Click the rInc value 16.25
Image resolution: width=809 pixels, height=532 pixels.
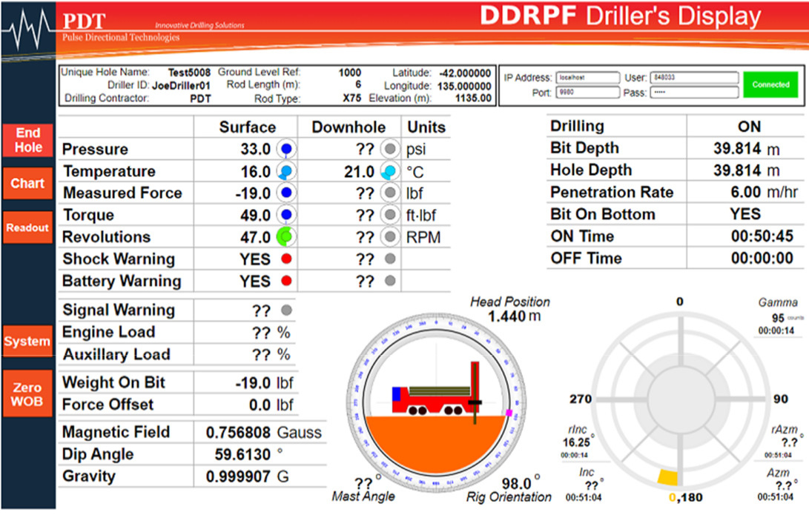click(576, 442)
